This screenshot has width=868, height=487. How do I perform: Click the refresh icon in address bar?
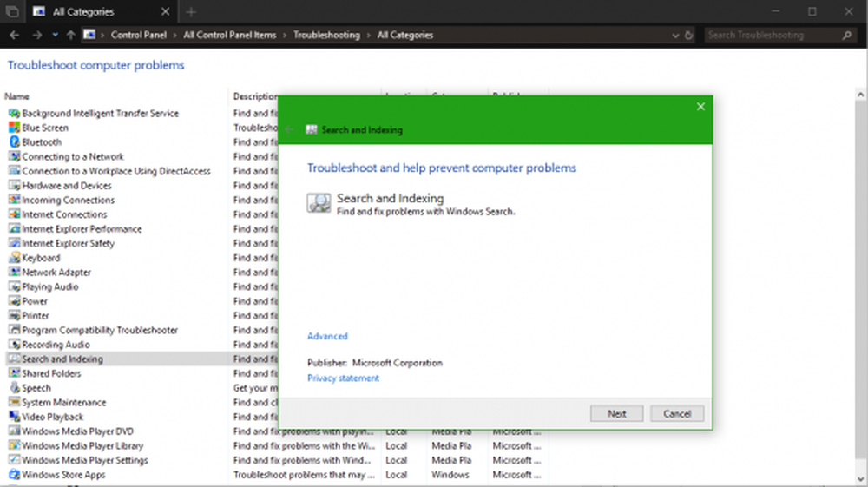pos(689,36)
